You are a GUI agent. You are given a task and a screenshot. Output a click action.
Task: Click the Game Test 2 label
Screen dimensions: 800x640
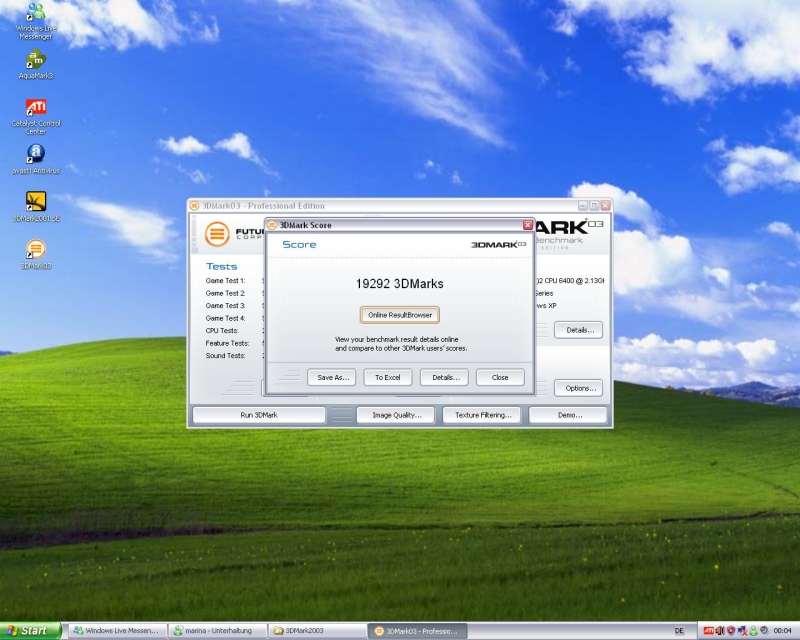tap(225, 293)
